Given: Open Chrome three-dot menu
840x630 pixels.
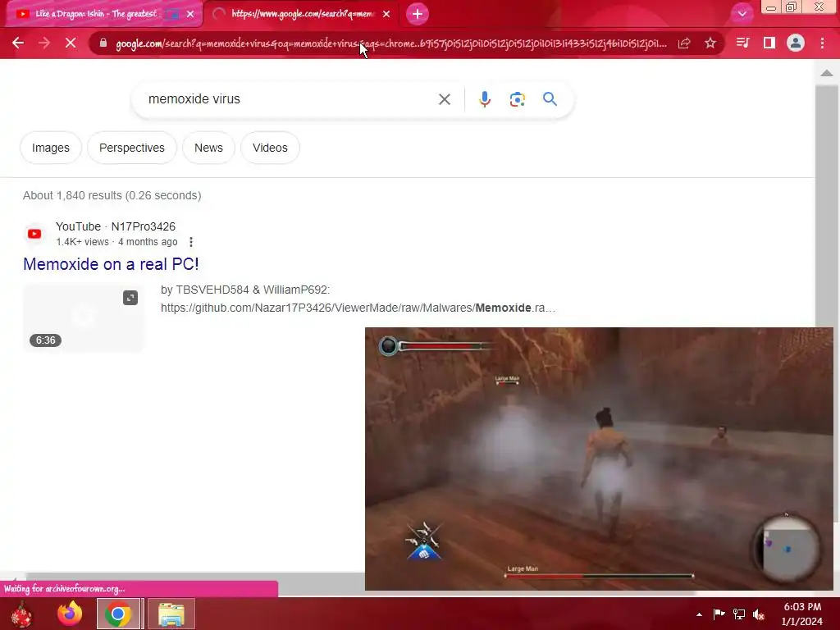Looking at the screenshot, I should coord(822,43).
